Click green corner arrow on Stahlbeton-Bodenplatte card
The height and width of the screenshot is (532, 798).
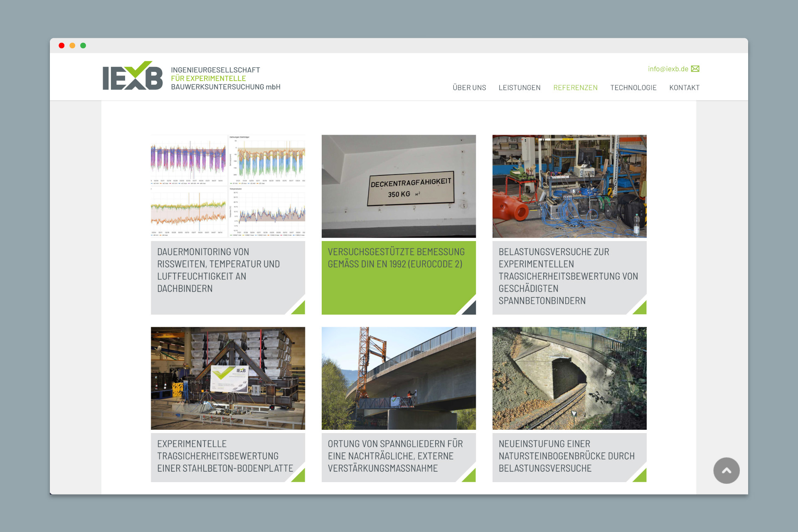click(x=300, y=476)
